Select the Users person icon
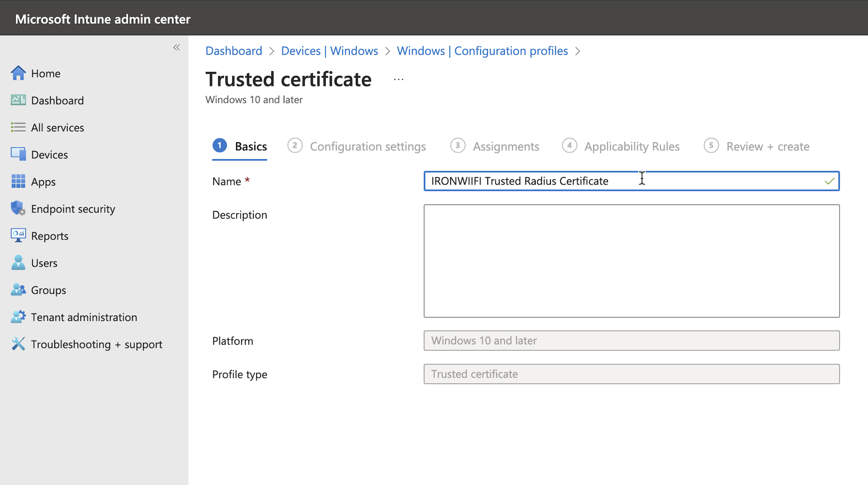The image size is (868, 485). [18, 262]
